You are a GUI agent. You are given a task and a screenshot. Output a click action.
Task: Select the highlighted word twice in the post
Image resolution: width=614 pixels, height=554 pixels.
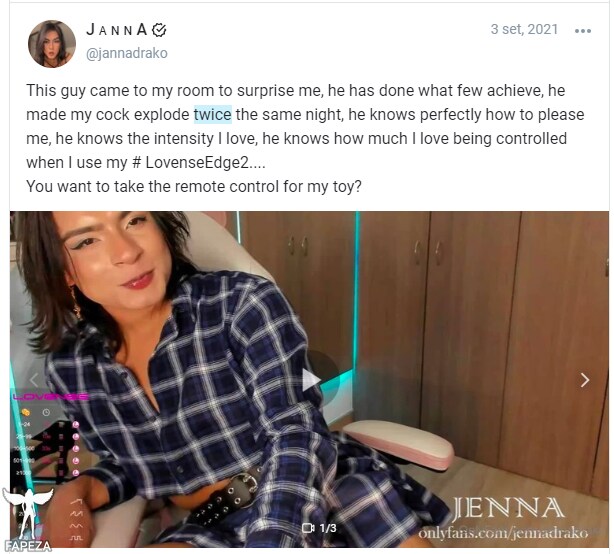(x=213, y=115)
